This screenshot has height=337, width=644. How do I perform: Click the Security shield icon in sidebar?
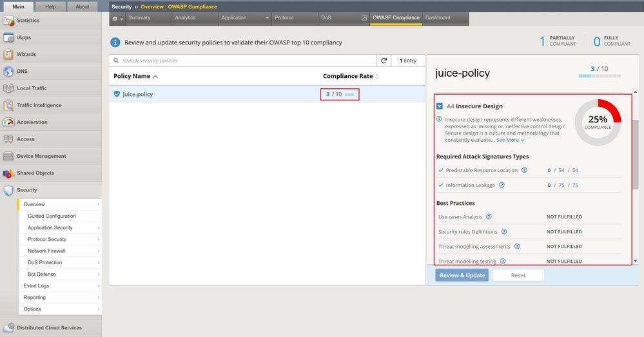tap(8, 190)
